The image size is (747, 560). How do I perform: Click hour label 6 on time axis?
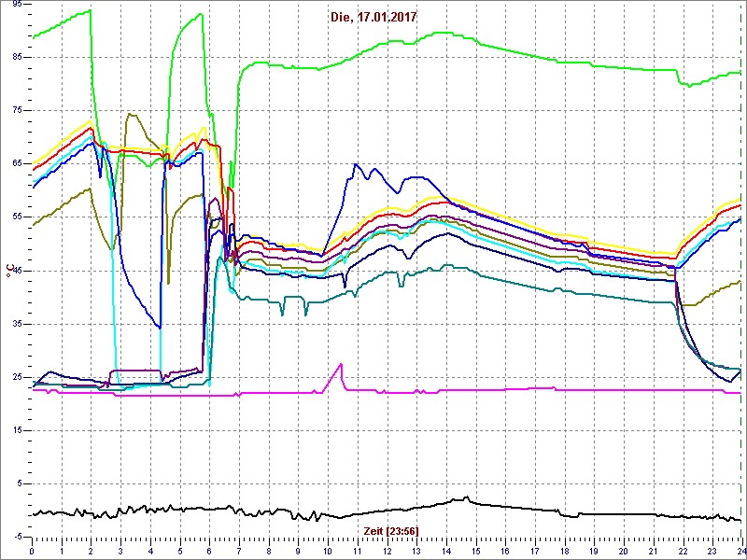(x=209, y=552)
